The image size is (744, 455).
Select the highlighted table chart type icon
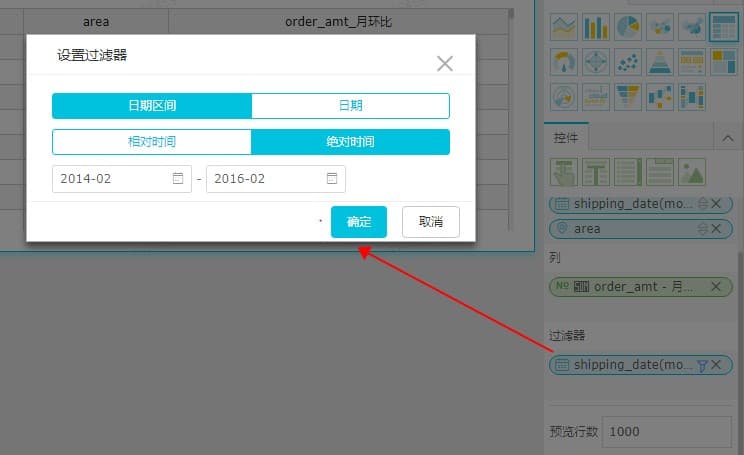tap(724, 27)
